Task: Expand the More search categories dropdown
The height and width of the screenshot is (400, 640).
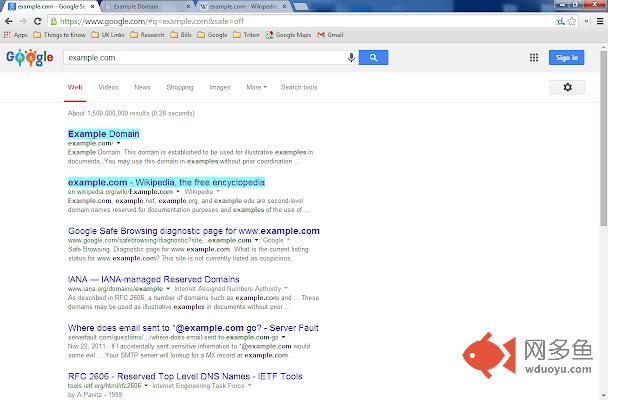Action: (x=256, y=88)
